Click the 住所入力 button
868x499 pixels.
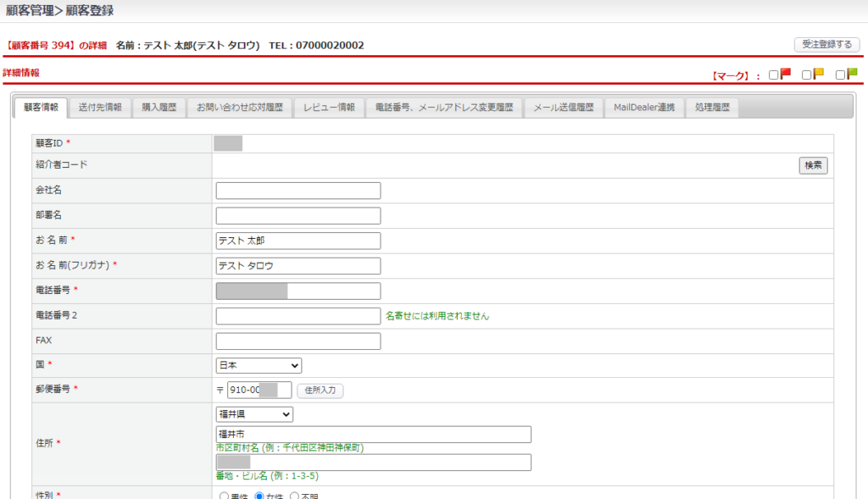pos(320,391)
